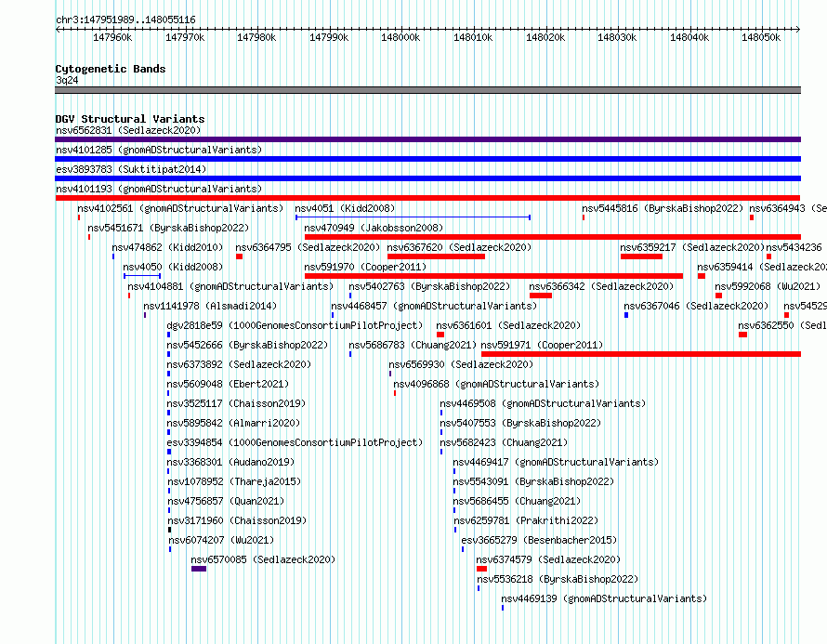827x644 pixels.
Task: Select the nsv6361601 small red marker
Action: click(x=440, y=335)
